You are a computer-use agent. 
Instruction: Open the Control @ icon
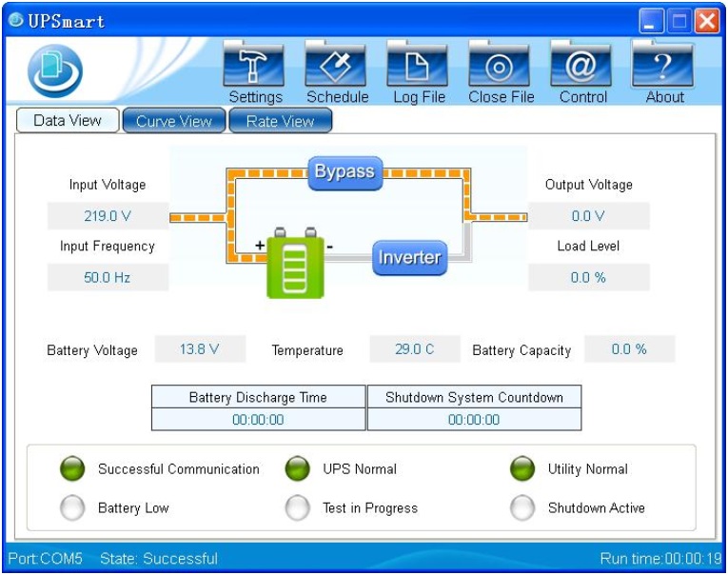point(580,64)
